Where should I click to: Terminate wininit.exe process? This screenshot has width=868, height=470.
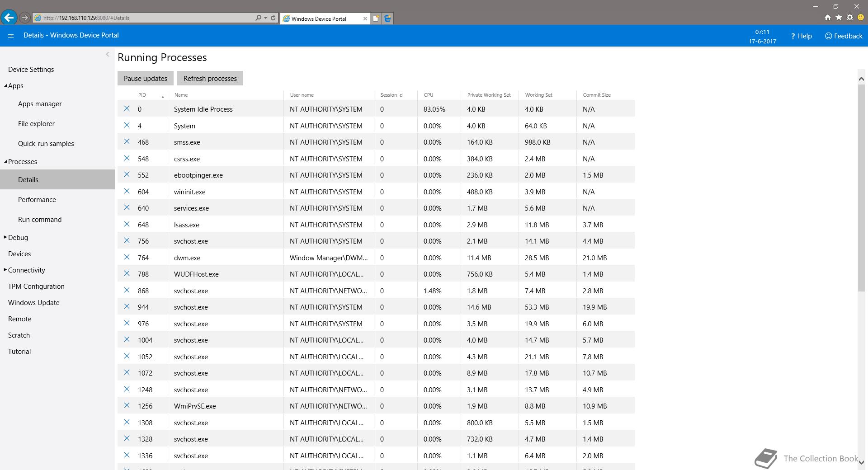[127, 191]
